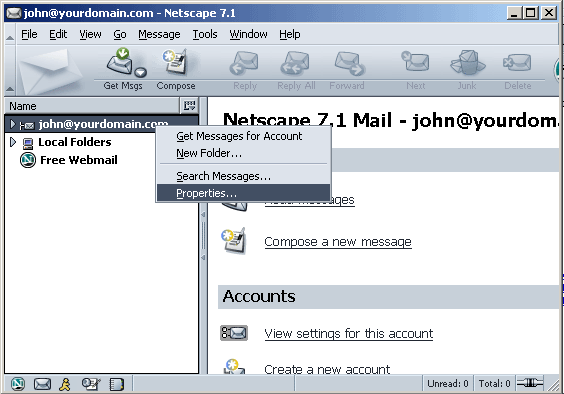Select Local Folders in folder pane
Image resolution: width=564 pixels, height=394 pixels.
pos(74,142)
